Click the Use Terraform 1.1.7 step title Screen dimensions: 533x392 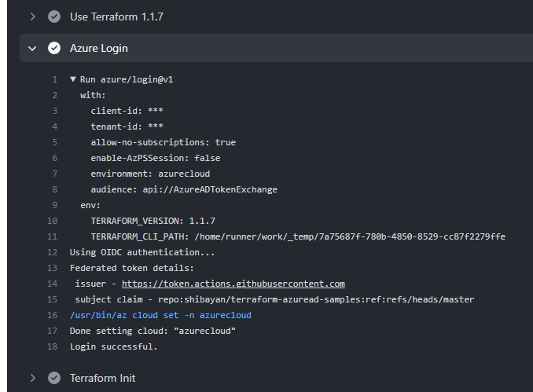point(116,16)
